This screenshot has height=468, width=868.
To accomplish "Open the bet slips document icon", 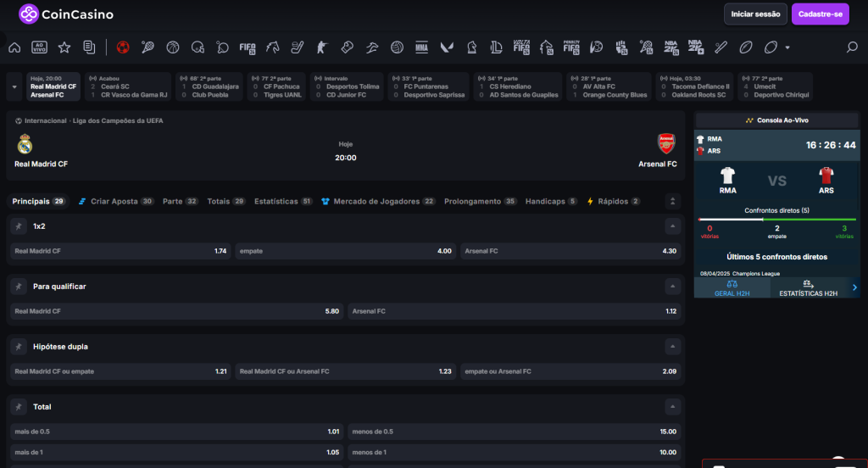I will click(x=89, y=47).
